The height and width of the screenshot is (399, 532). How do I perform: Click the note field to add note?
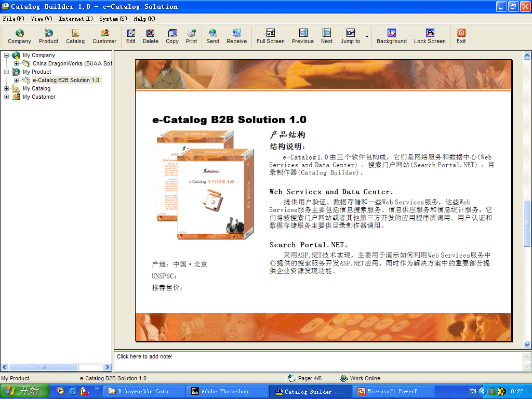[317, 362]
